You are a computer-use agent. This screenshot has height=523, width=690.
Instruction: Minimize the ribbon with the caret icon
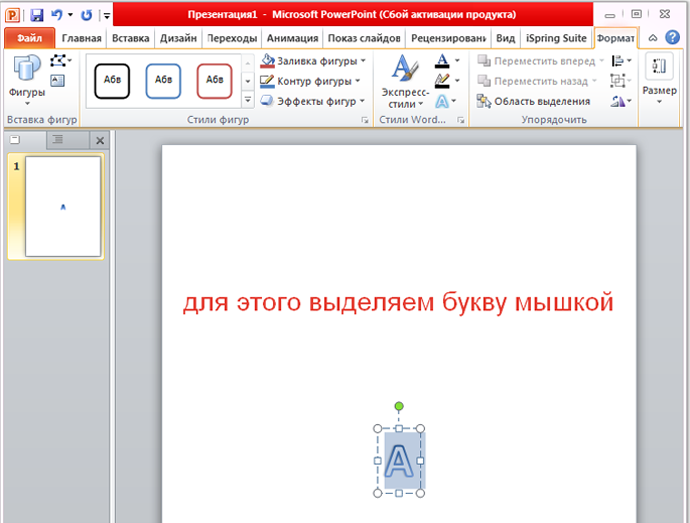(653, 38)
